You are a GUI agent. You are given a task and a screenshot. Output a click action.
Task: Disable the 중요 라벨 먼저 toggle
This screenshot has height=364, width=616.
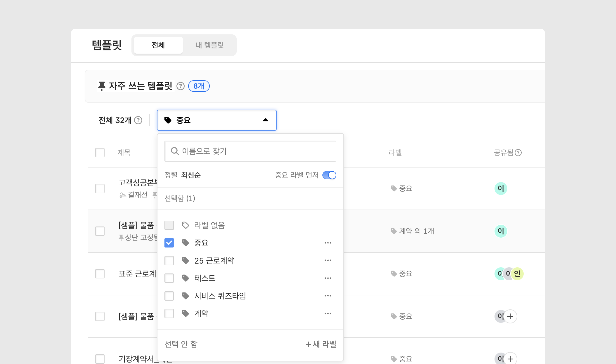click(x=329, y=175)
